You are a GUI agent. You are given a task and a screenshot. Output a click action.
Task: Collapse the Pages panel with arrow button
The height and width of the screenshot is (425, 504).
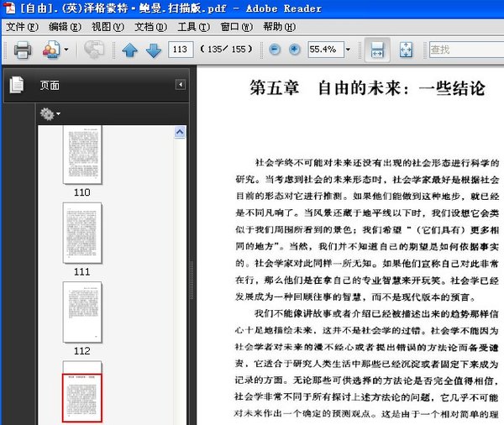click(x=180, y=85)
